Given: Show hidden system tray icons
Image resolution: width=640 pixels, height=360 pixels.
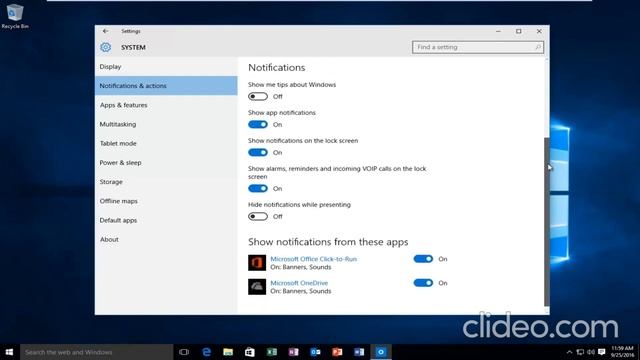Looking at the screenshot, I should (x=569, y=352).
